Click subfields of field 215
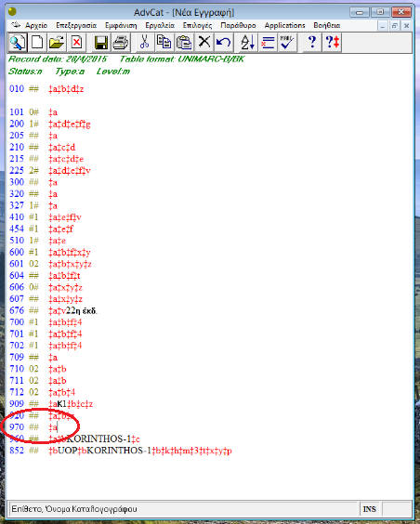The image size is (420, 524). (66, 159)
